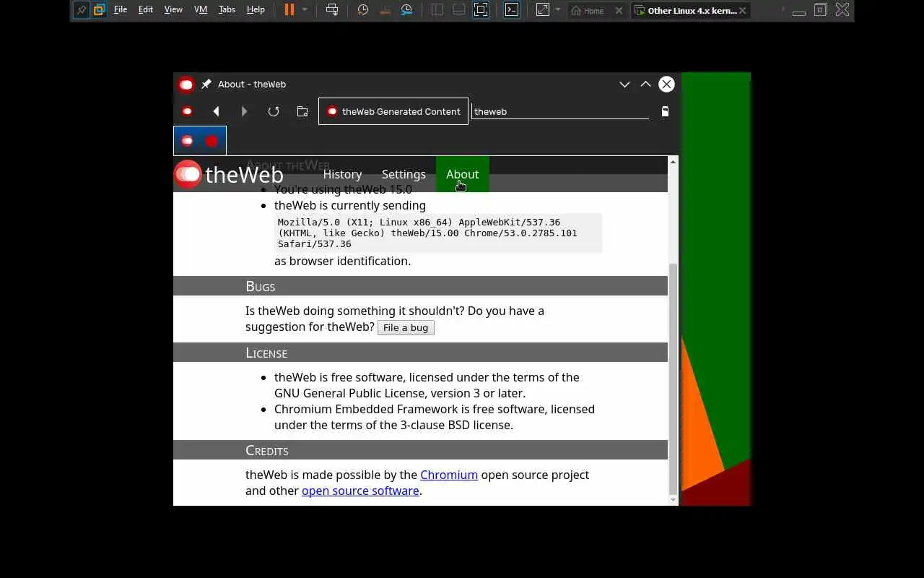Click the folder icon in theWeb toolbar
The image size is (924, 578).
(x=302, y=111)
